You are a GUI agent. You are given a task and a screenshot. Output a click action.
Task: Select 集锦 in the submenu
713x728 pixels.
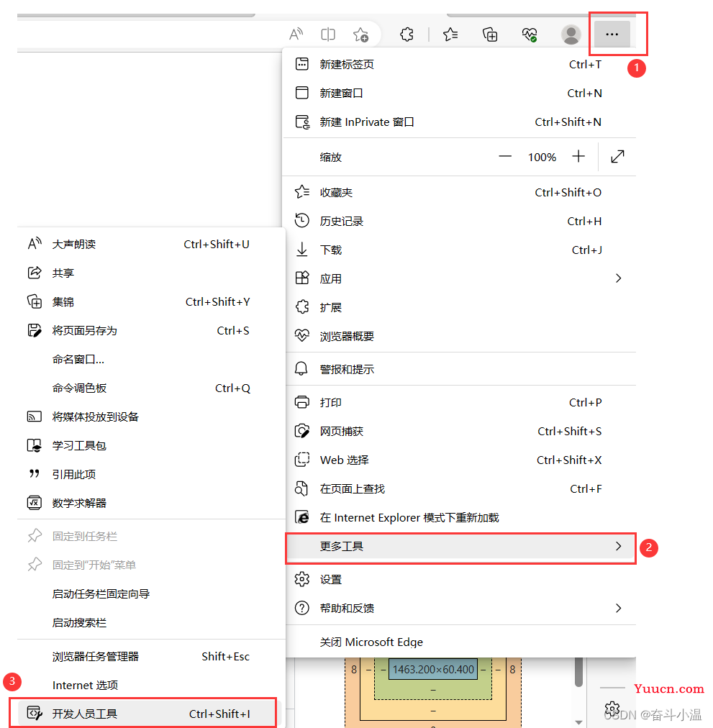(150, 302)
